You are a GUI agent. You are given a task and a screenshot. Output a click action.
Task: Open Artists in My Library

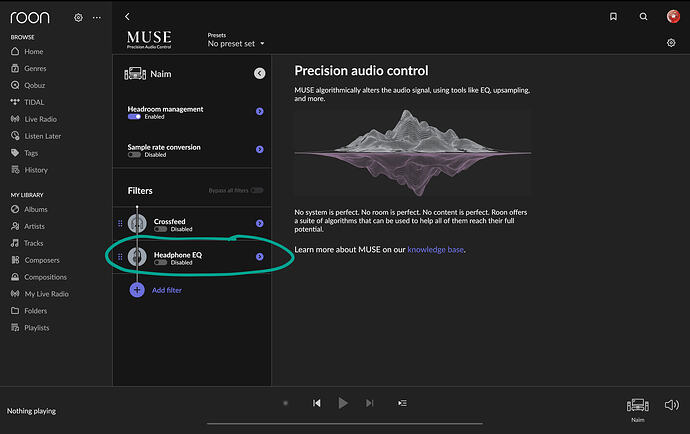click(28, 226)
